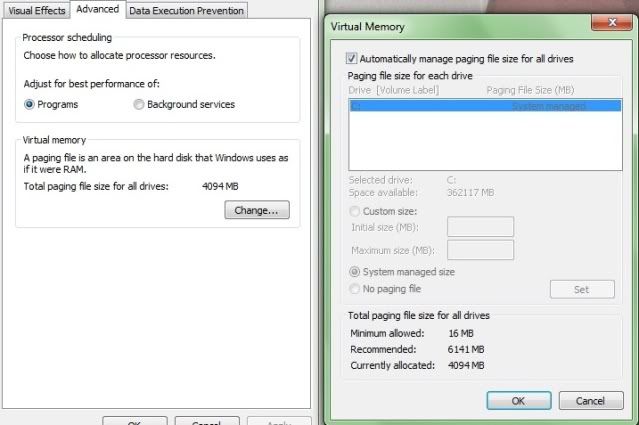Select the Advanced tab
The height and width of the screenshot is (425, 639).
point(98,9)
